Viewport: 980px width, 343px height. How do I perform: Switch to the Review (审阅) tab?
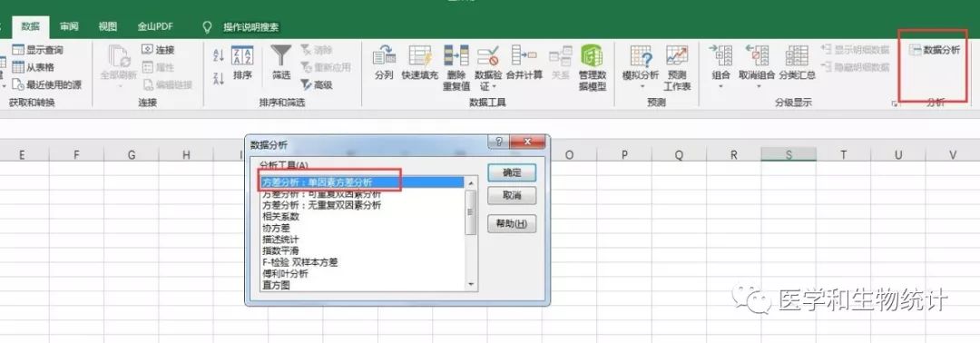pos(69,27)
